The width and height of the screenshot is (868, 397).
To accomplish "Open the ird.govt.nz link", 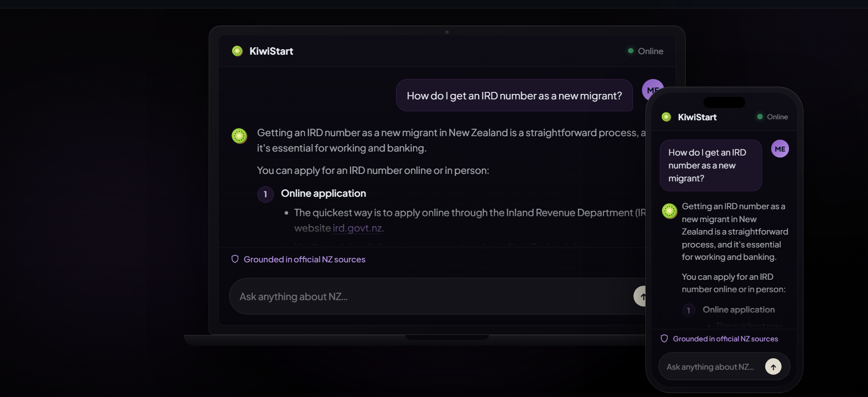I will coord(357,228).
